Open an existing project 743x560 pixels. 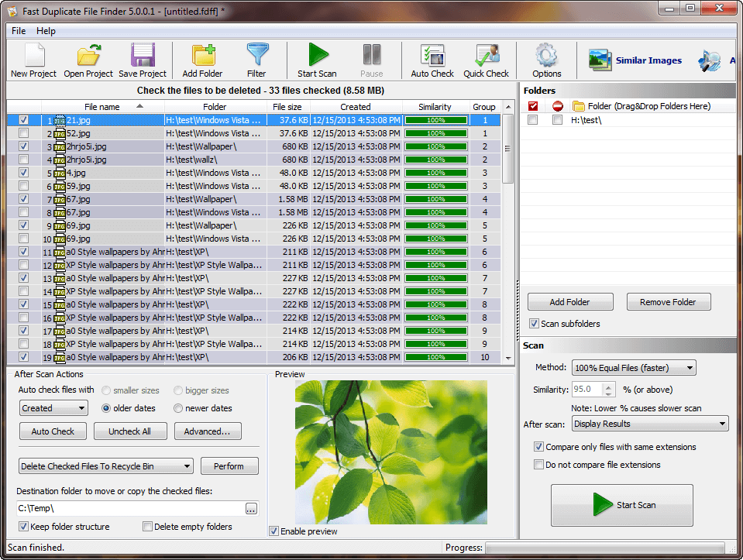point(88,60)
